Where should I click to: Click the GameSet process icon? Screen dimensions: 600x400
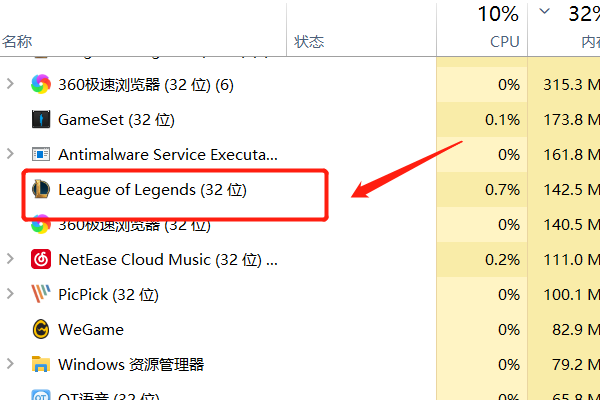coord(41,119)
